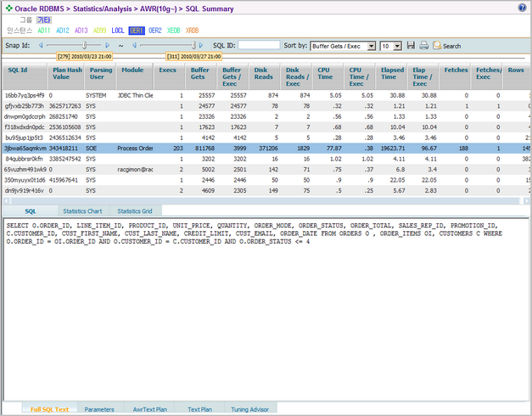The width and height of the screenshot is (532, 416).
Task: Select the 기타 tab
Action: (44, 20)
